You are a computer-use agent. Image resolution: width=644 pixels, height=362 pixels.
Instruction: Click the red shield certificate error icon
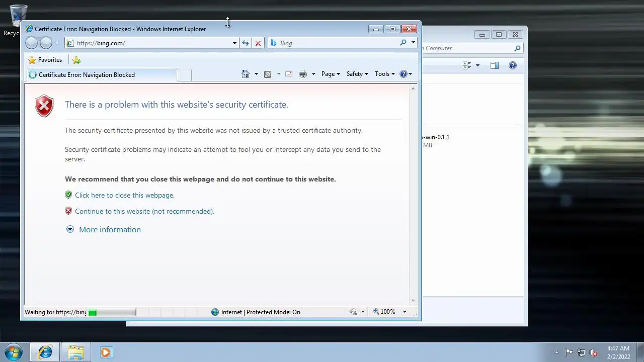(x=44, y=106)
